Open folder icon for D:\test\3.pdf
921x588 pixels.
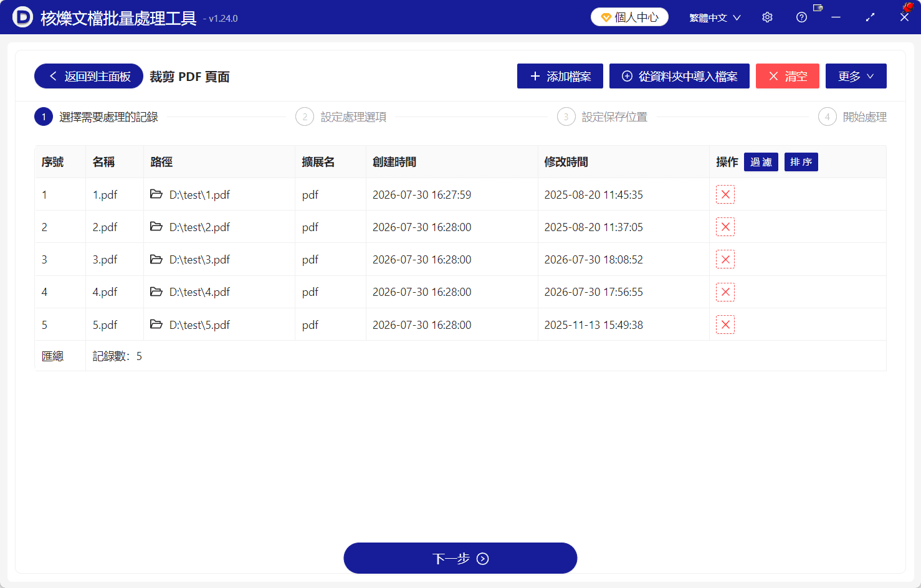pyautogui.click(x=156, y=259)
